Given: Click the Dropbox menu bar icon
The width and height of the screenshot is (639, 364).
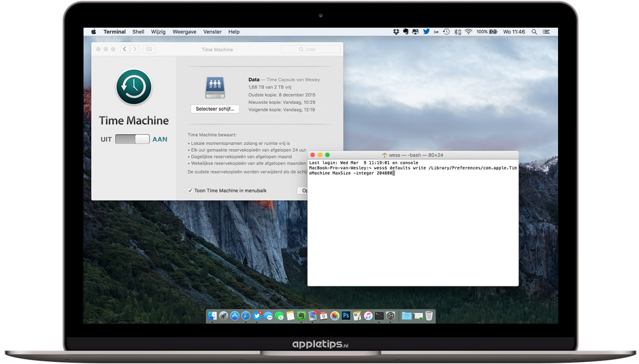Looking at the screenshot, I should point(396,32).
